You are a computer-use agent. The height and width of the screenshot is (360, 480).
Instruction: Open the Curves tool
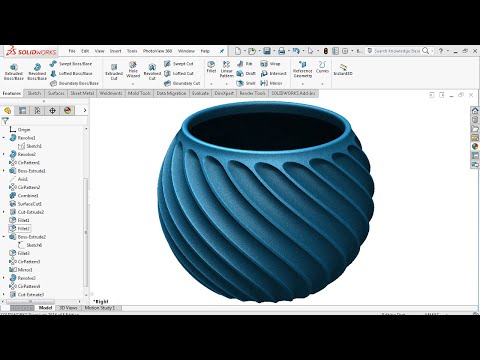(x=322, y=67)
